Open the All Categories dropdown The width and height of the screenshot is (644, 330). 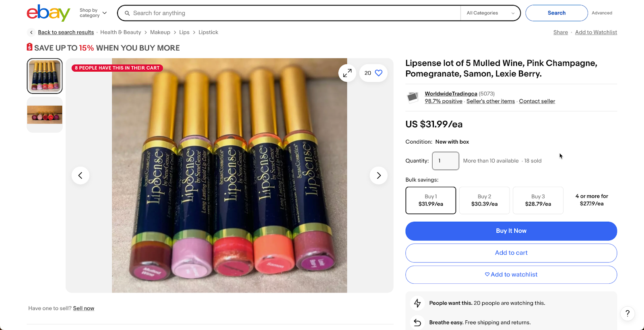pyautogui.click(x=490, y=13)
